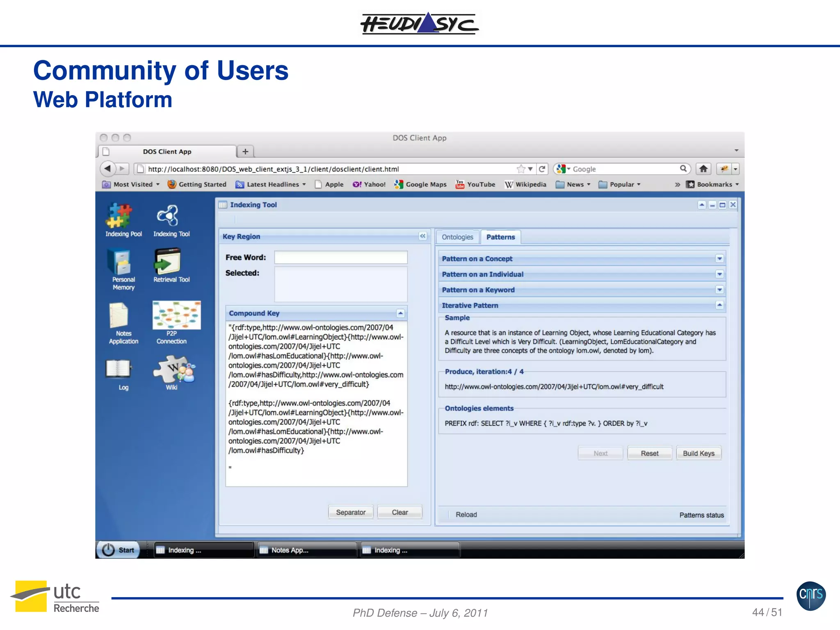This screenshot has height=630, width=840.
Task: Click the Google search engine icon
Action: pyautogui.click(x=561, y=169)
